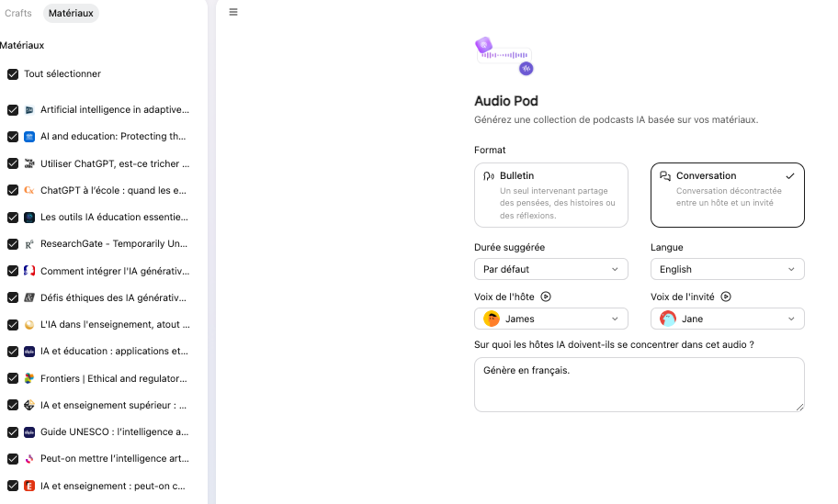Select the Bulletin format option
This screenshot has height=504, width=838.
click(551, 195)
